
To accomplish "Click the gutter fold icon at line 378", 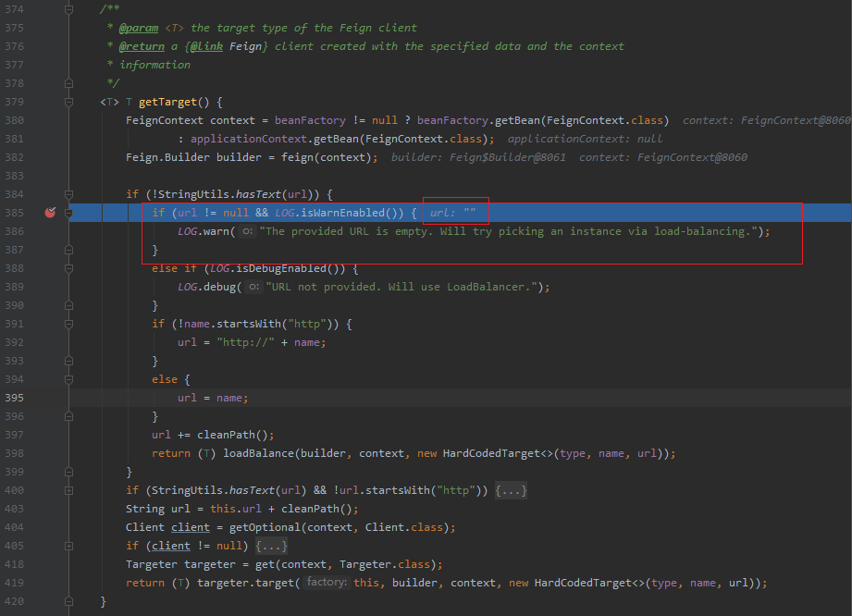I will tap(68, 83).
